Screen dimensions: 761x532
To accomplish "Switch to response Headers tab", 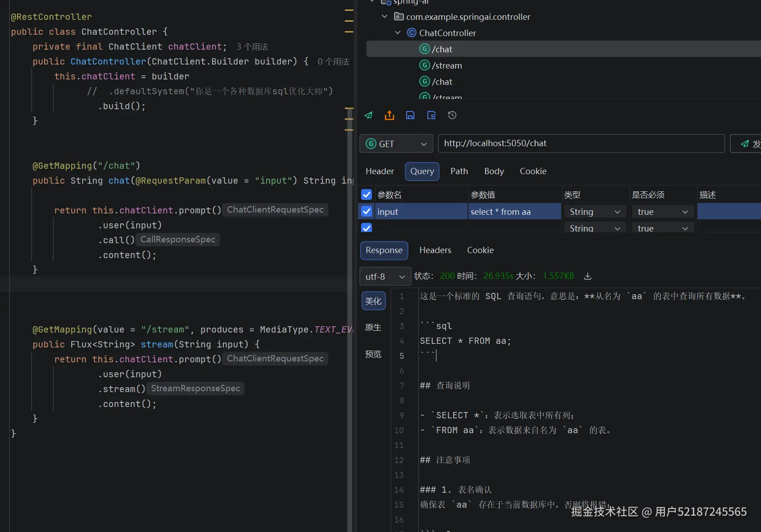I will coord(435,250).
